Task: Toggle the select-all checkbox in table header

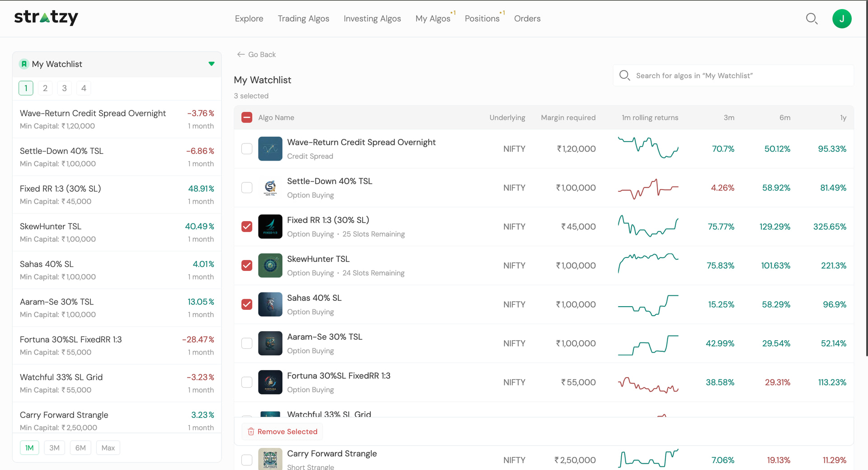Action: (247, 118)
